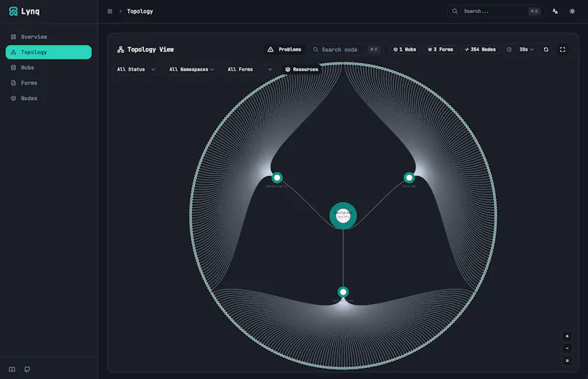This screenshot has width=588, height=379.
Task: Zoom out the topology graph
Action: tap(567, 348)
